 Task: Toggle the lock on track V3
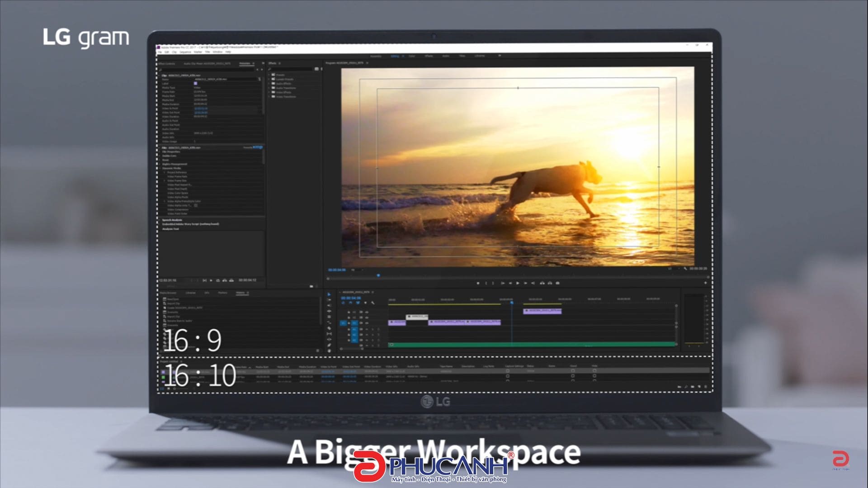pyautogui.click(x=349, y=312)
